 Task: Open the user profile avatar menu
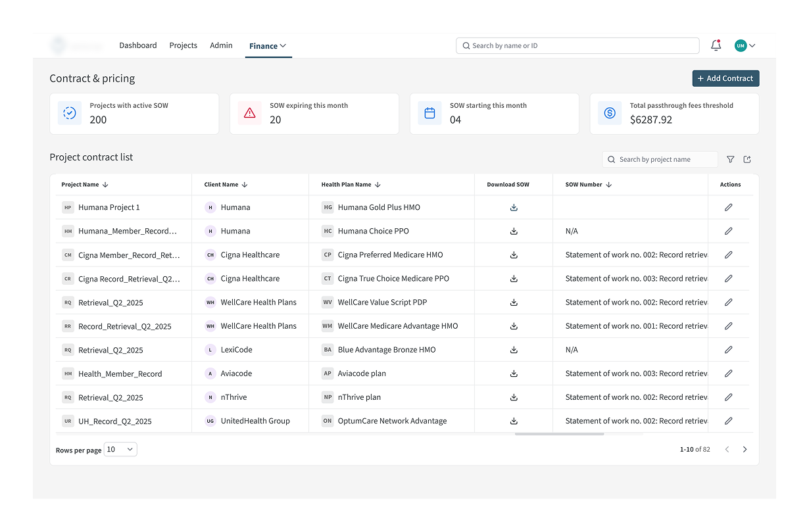click(x=745, y=45)
